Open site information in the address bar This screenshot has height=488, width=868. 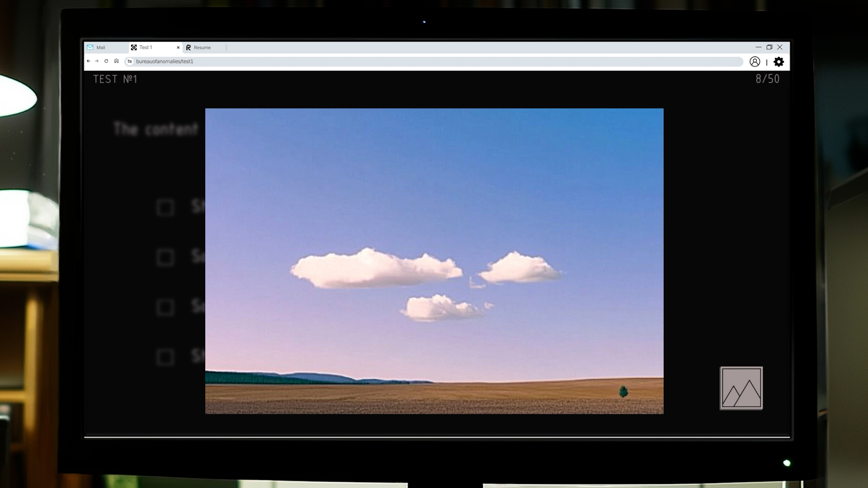point(129,61)
